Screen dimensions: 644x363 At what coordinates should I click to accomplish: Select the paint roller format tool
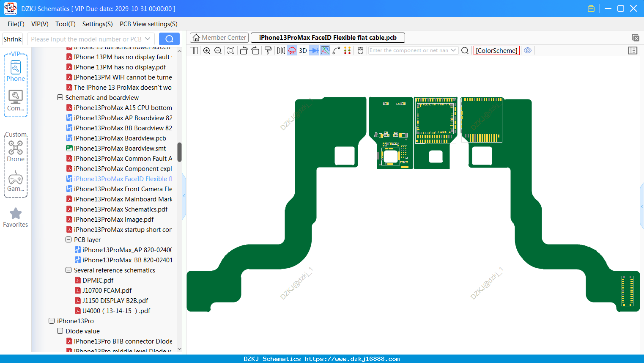268,50
